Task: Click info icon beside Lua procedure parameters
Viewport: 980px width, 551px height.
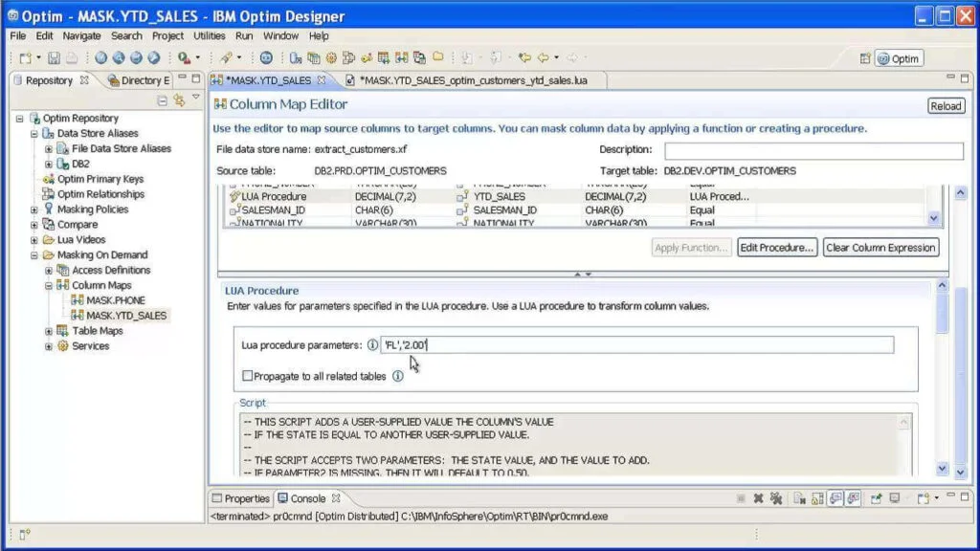Action: [x=372, y=344]
